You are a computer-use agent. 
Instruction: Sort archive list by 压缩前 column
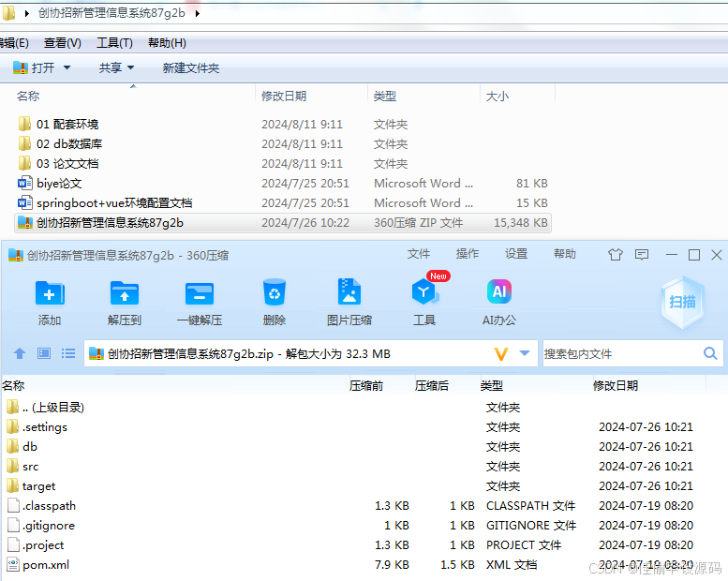(x=366, y=386)
